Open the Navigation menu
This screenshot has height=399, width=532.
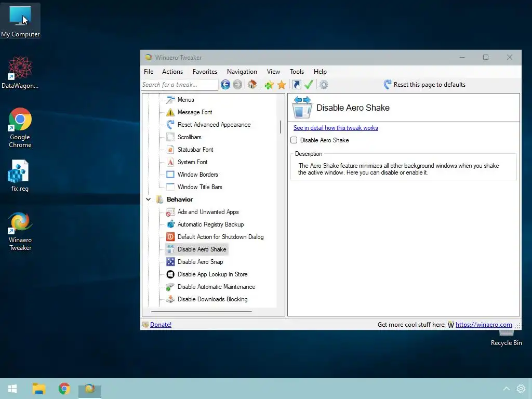242,72
